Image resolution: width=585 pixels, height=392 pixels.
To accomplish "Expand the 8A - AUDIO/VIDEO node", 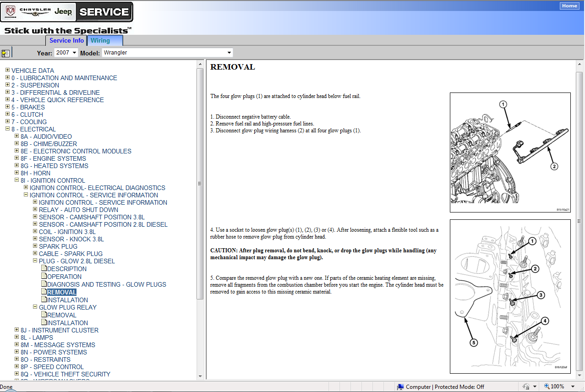I will [16, 136].
